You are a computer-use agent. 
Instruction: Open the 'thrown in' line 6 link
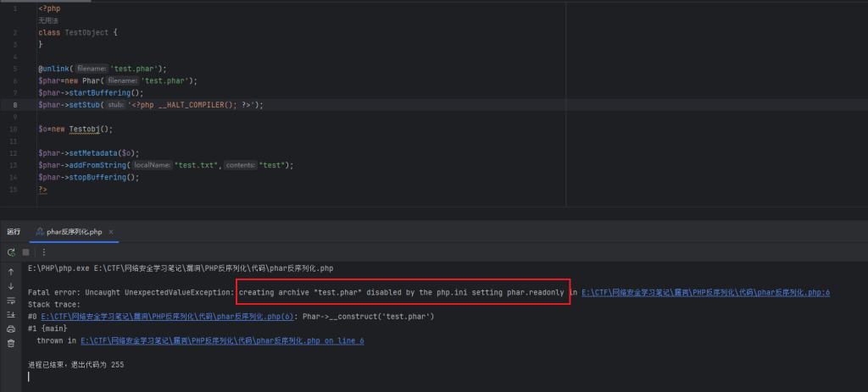(x=222, y=340)
